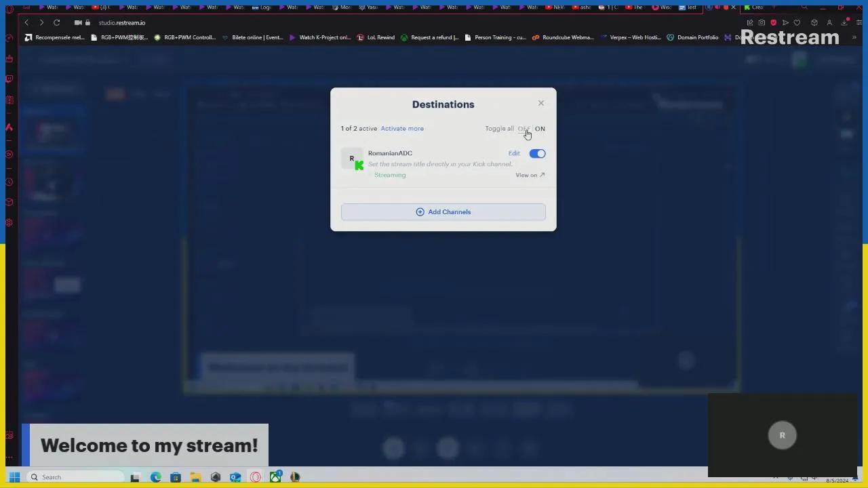
Task: Open the Bilete online bookmark
Action: tap(252, 38)
